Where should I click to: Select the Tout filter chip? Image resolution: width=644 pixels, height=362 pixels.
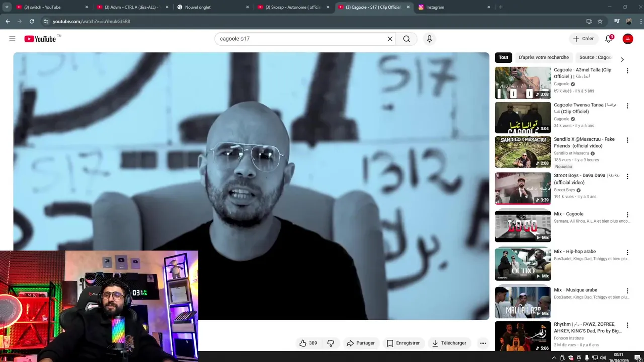(503, 57)
